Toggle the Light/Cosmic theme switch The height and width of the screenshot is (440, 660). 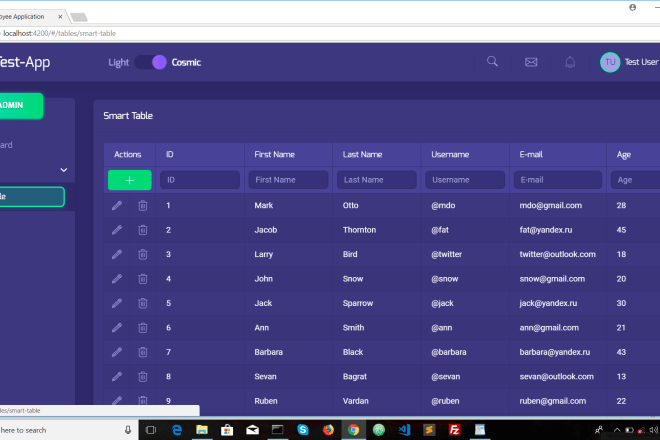coord(151,62)
